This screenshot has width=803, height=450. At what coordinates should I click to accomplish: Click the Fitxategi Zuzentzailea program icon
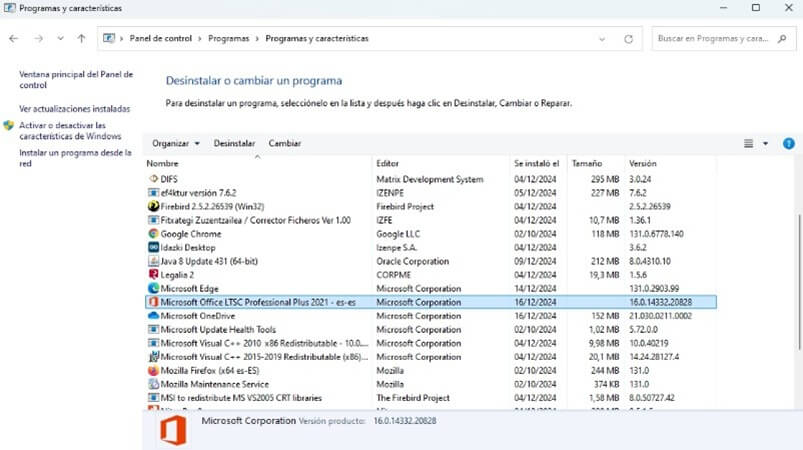pos(153,220)
